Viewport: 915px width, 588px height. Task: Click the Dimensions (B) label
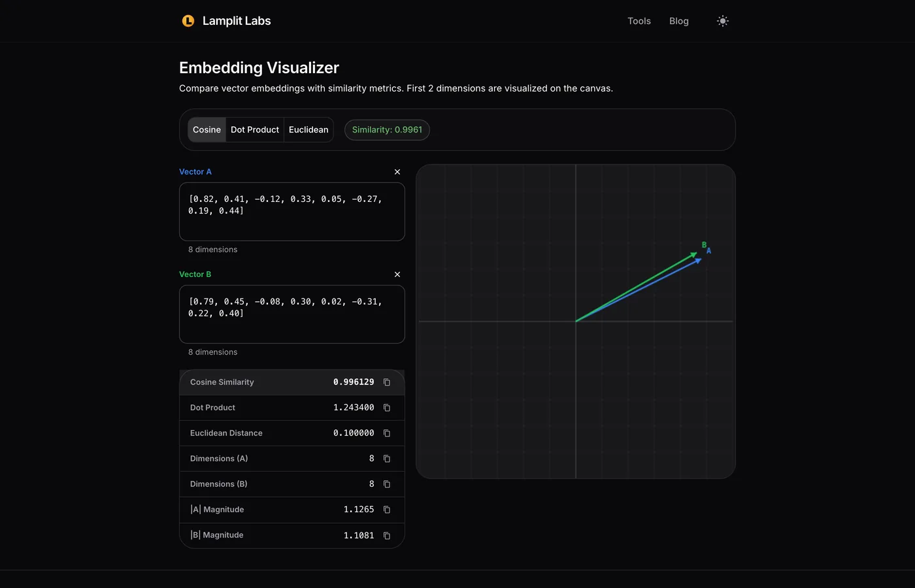coord(219,484)
